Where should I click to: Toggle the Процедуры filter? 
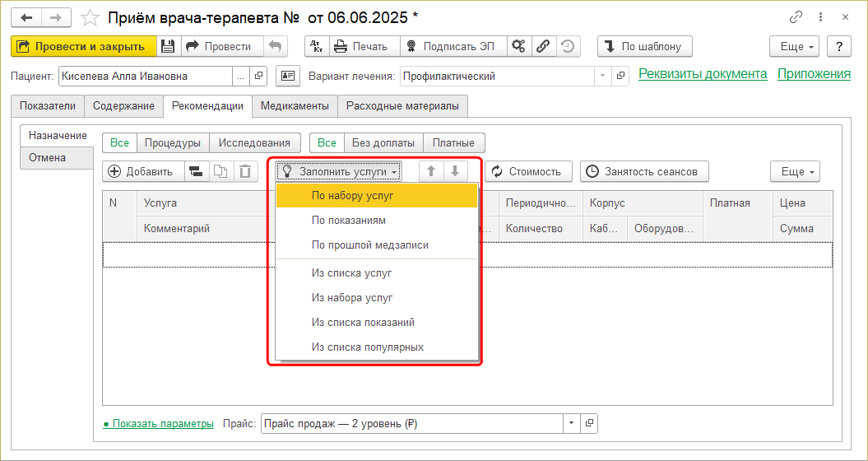tap(173, 143)
